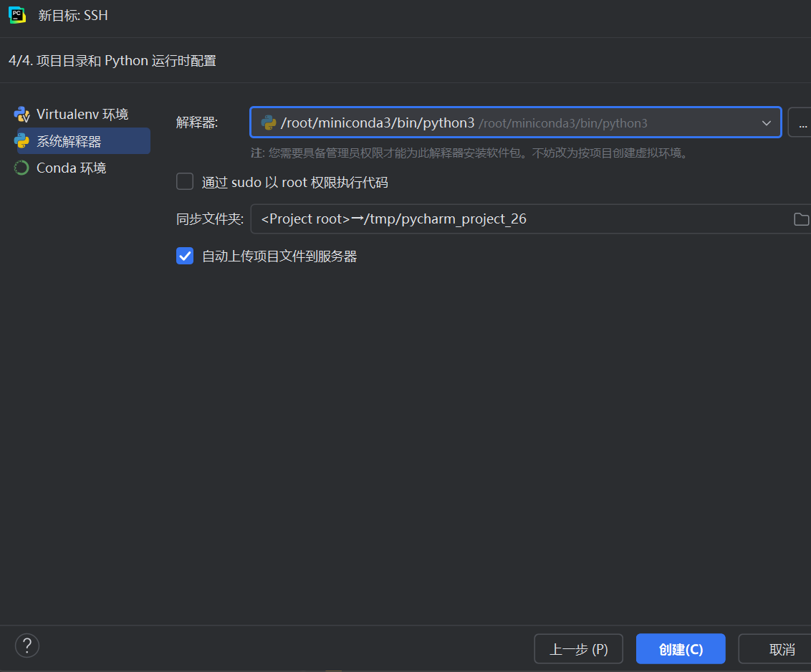The image size is (811, 672).
Task: Select 系统解释器 option
Action: [84, 140]
